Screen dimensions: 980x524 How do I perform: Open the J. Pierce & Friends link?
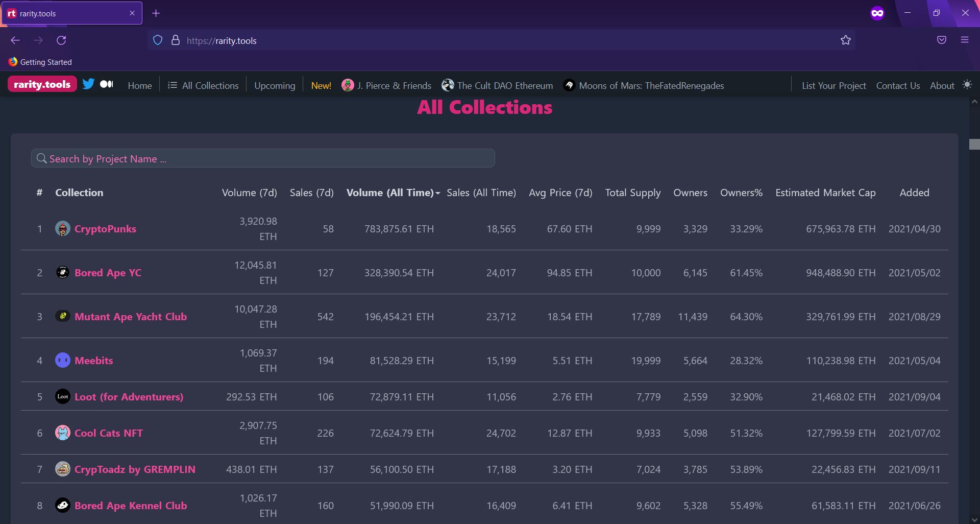pyautogui.click(x=394, y=85)
